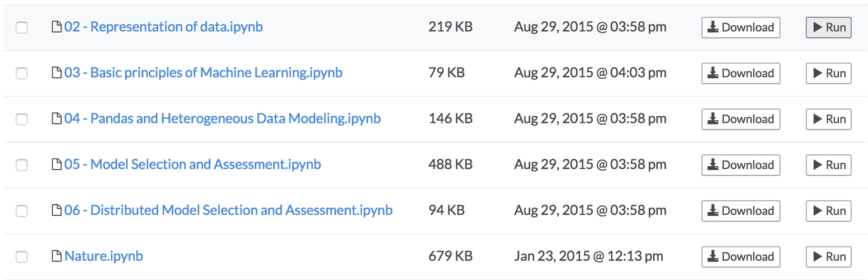The image size is (868, 280).
Task: Download the Nature.ipynb file
Action: pyautogui.click(x=741, y=256)
